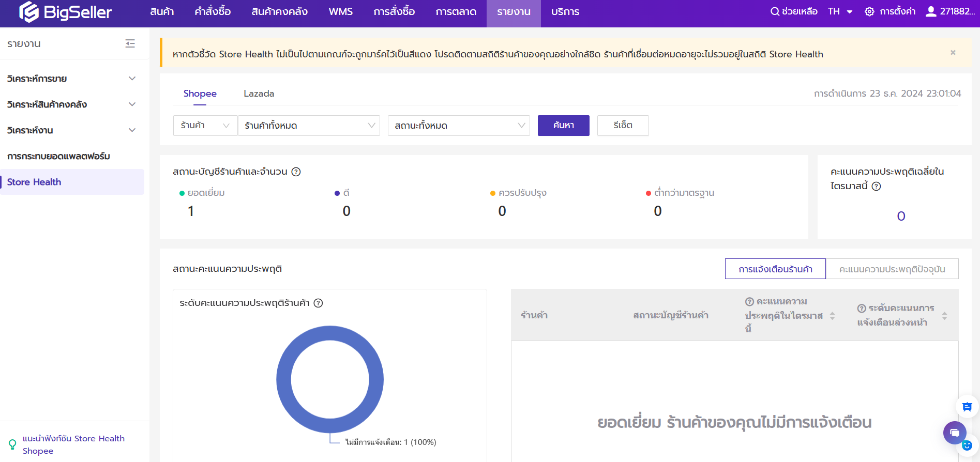Viewport: 980px width, 462px height.
Task: Collapse the sidebar with the fold icon
Action: point(130,44)
